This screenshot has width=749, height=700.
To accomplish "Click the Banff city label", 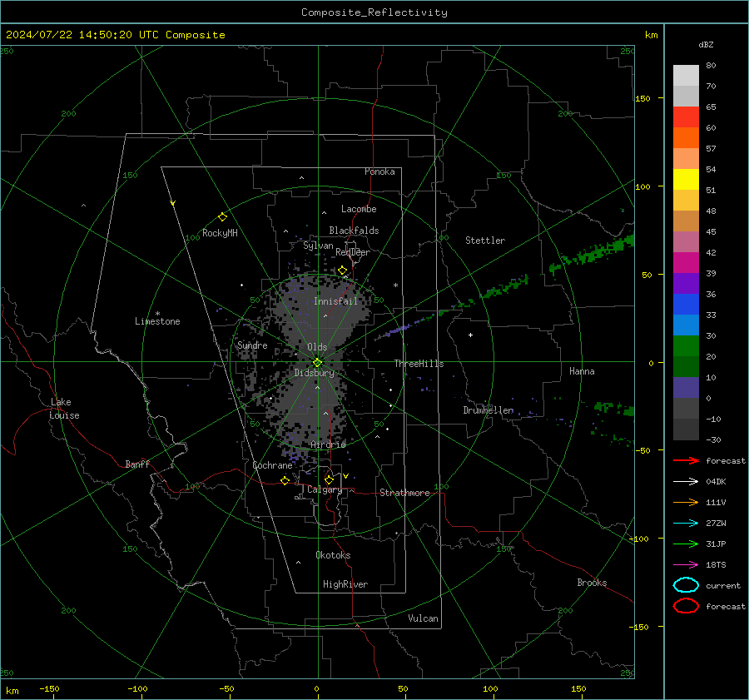I will (x=137, y=464).
